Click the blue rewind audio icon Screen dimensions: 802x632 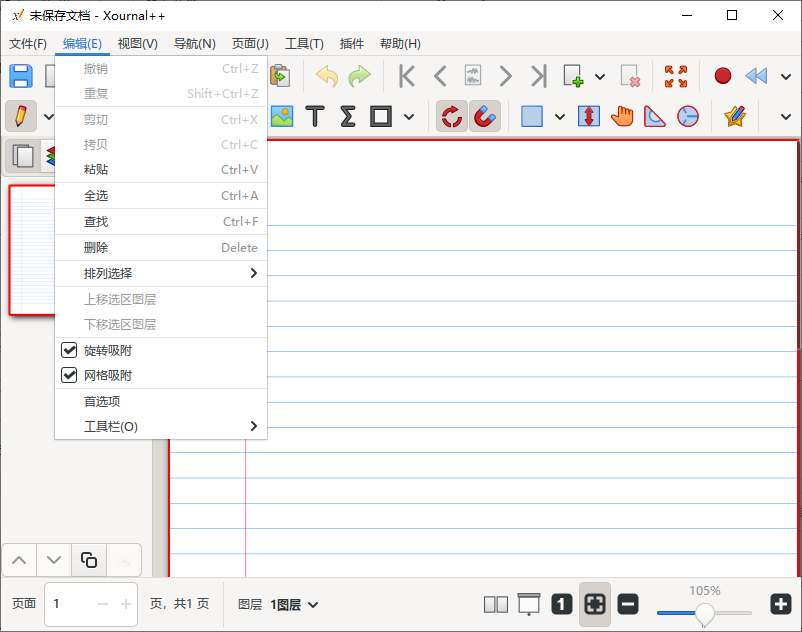[756, 76]
